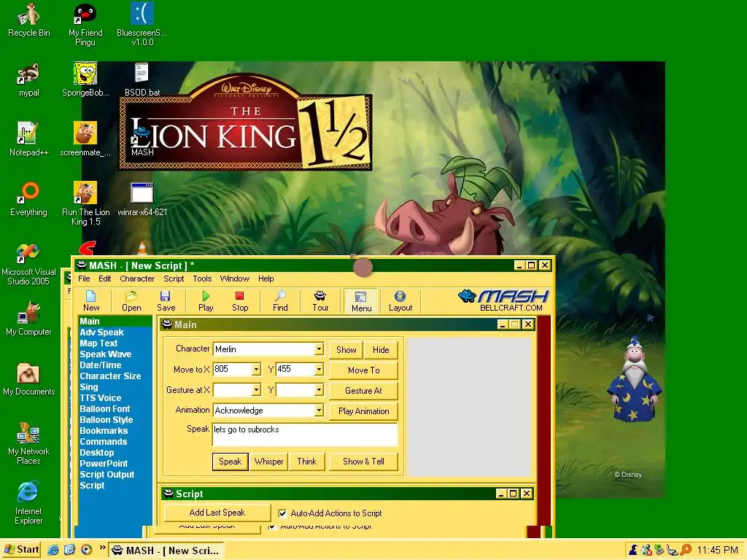Image resolution: width=747 pixels, height=560 pixels.
Task: Click the Whisper button
Action: (268, 462)
